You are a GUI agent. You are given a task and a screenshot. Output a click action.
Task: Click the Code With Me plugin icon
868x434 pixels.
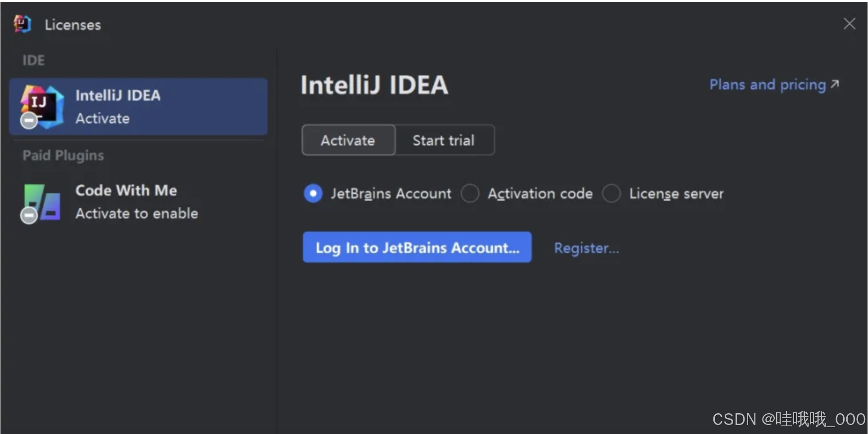[x=41, y=203]
